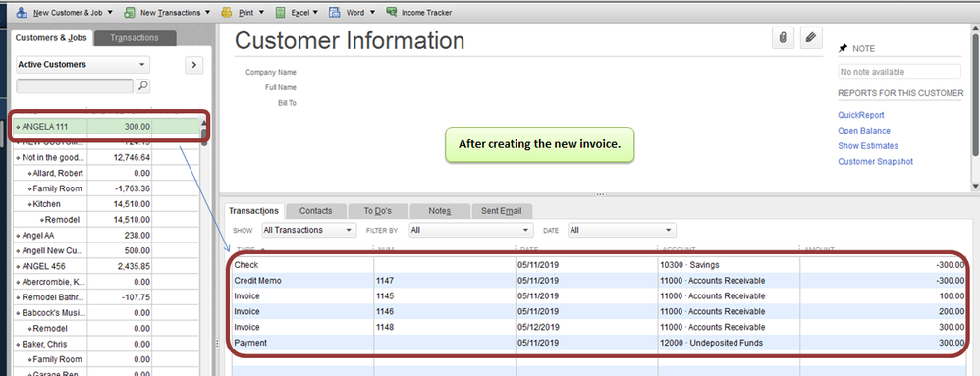
Task: Select customer Babcock's Musi...
Action: coord(106,313)
